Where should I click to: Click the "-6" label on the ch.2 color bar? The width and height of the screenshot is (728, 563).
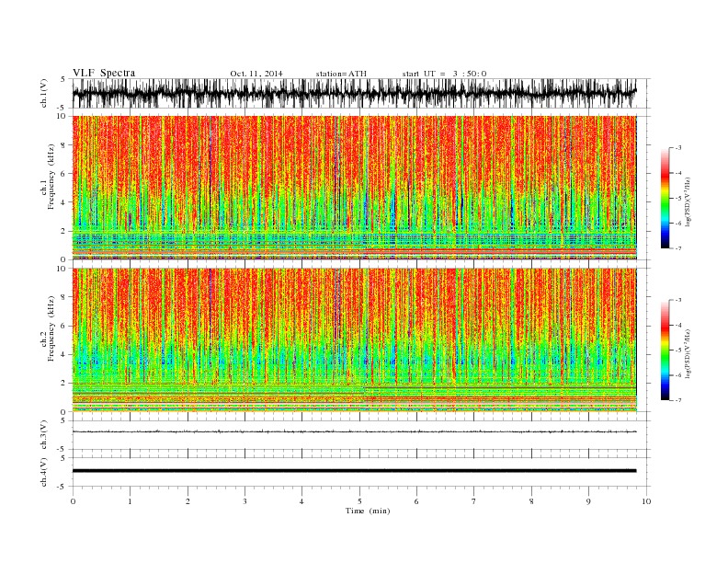tap(678, 375)
